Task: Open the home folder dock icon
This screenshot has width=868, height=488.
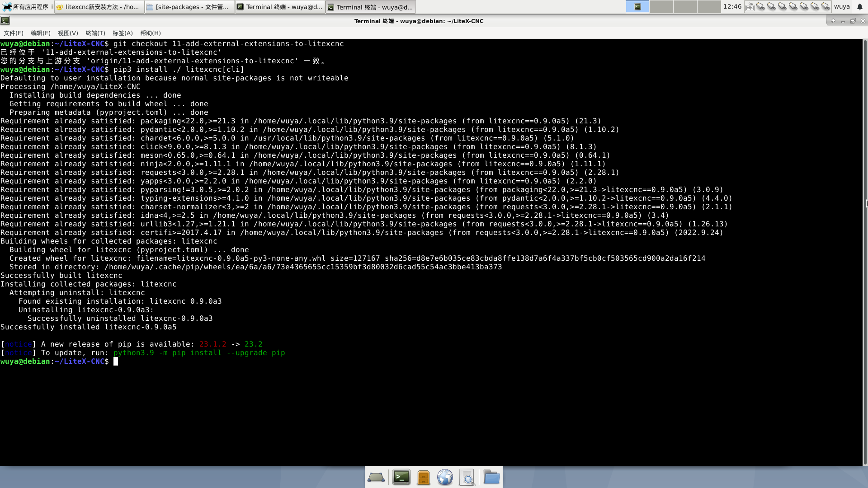Action: click(x=491, y=477)
